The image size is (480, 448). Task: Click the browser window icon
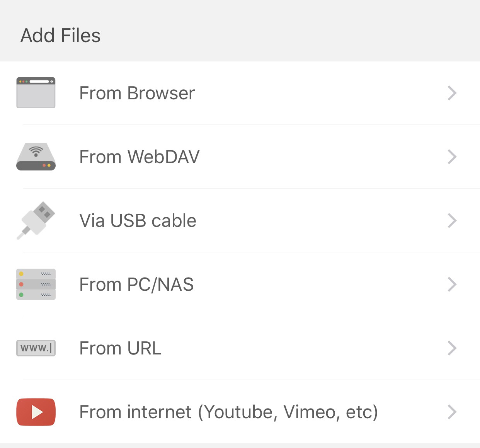(36, 93)
